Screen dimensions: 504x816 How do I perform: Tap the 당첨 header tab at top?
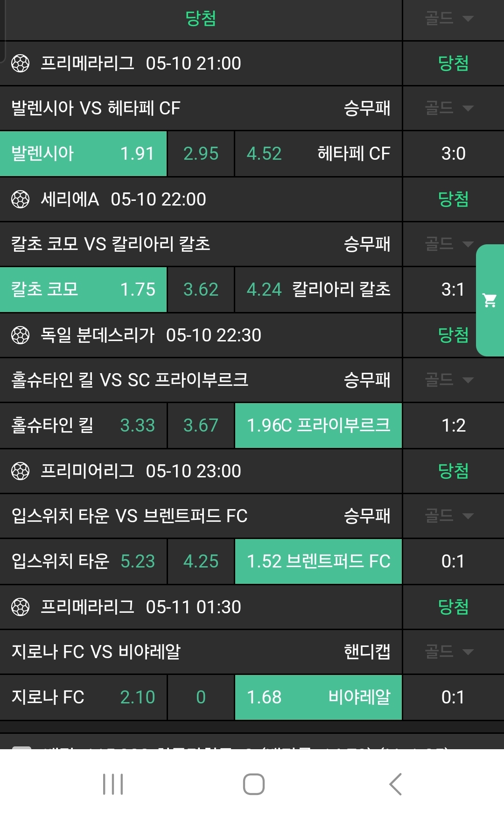pyautogui.click(x=201, y=19)
